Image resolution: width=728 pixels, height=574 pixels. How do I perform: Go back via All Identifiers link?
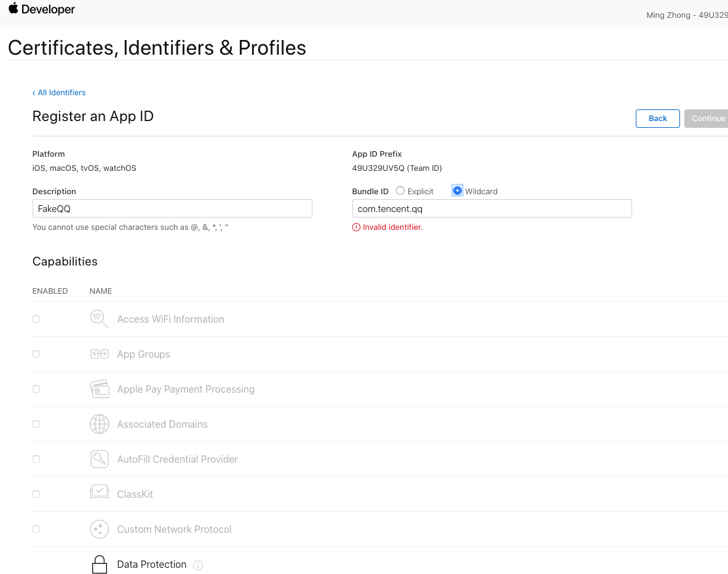[x=59, y=93]
